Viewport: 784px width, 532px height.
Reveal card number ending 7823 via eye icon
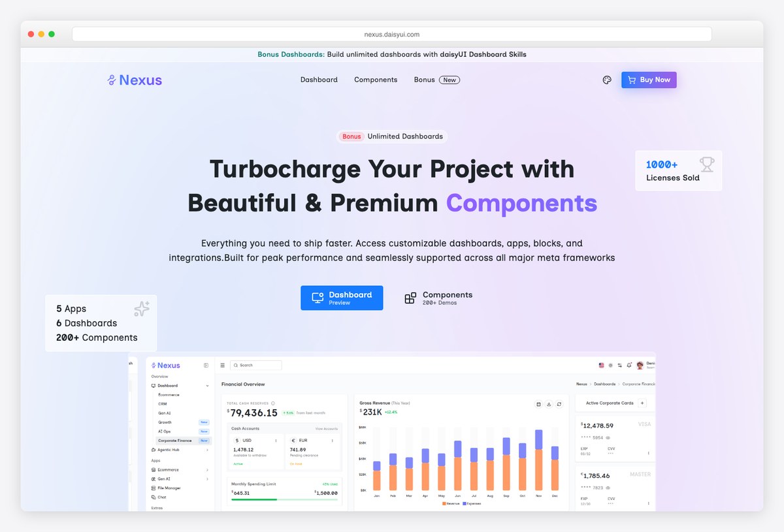coord(608,488)
